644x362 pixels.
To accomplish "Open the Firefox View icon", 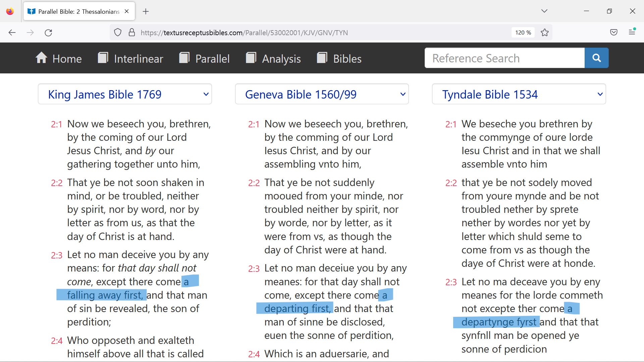I will coord(10,11).
